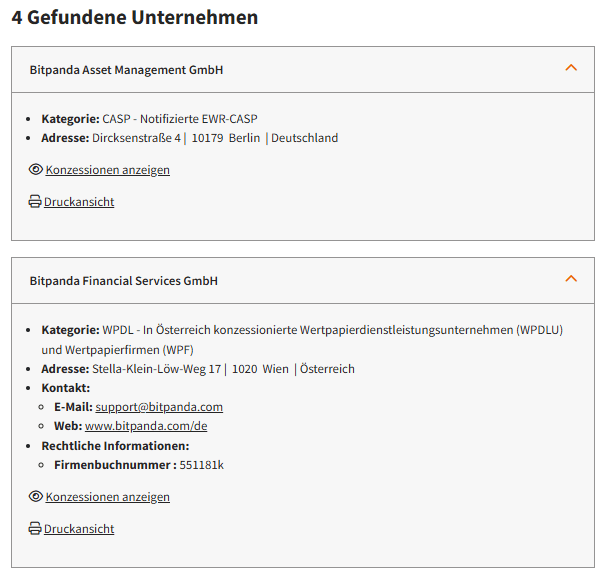Collapse the Bitpanda Financial Services GmbH card
This screenshot has width=604, height=574.
pyautogui.click(x=571, y=279)
